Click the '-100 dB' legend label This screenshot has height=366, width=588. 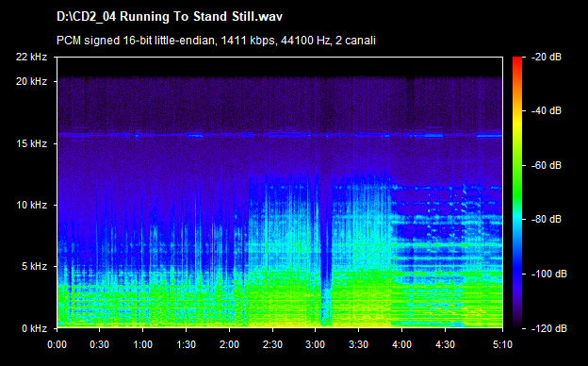tap(549, 274)
